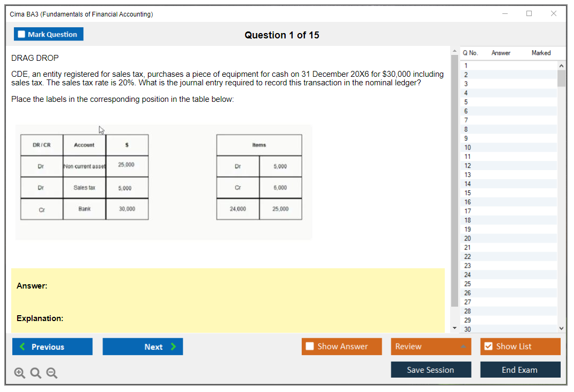Click Save Session button
This screenshot has height=392, width=574.
431,370
